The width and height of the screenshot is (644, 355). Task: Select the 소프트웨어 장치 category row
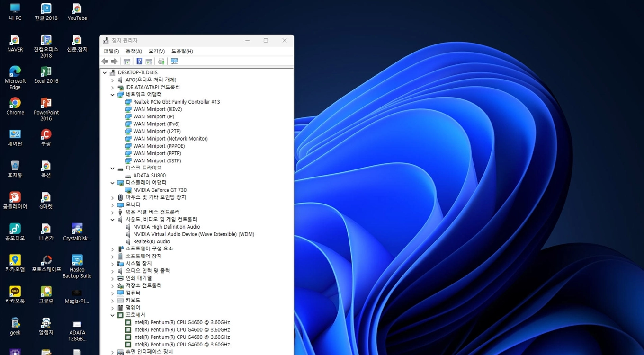[143, 256]
